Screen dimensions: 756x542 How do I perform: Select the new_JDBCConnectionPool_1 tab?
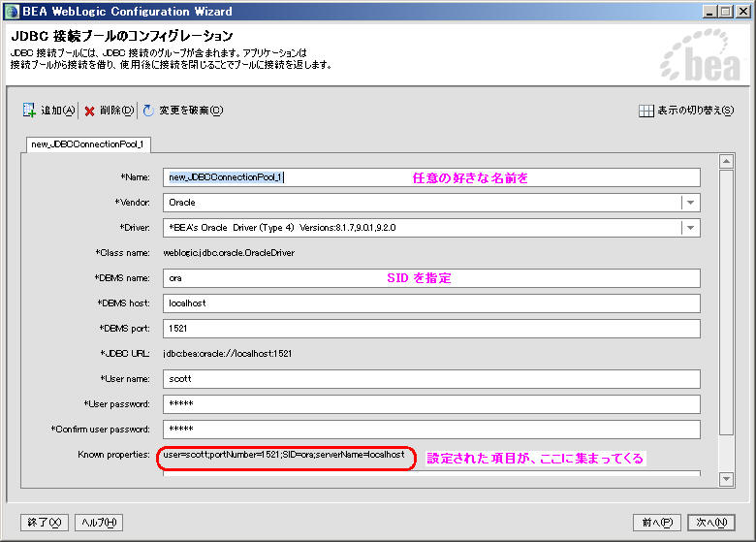(87, 144)
